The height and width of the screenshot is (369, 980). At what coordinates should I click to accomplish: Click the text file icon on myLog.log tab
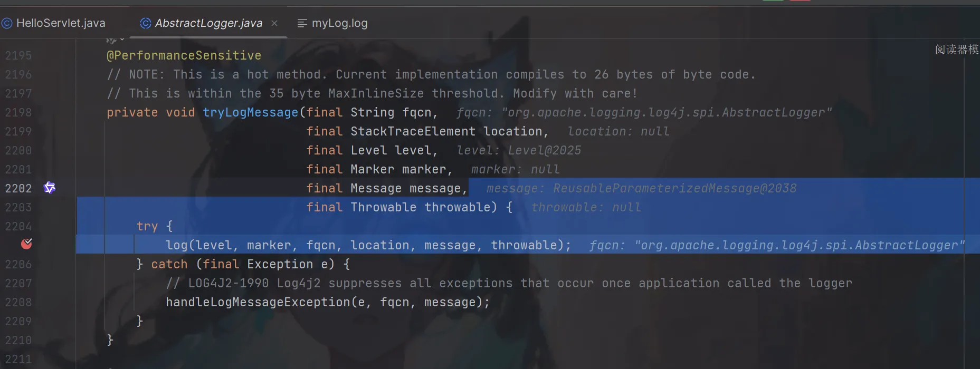click(302, 23)
